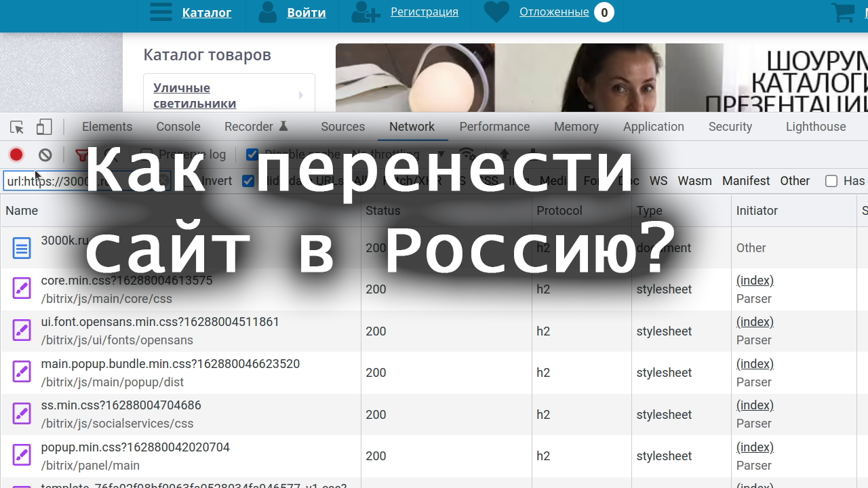
Task: Filter requests by Manifest type
Action: pos(746,181)
